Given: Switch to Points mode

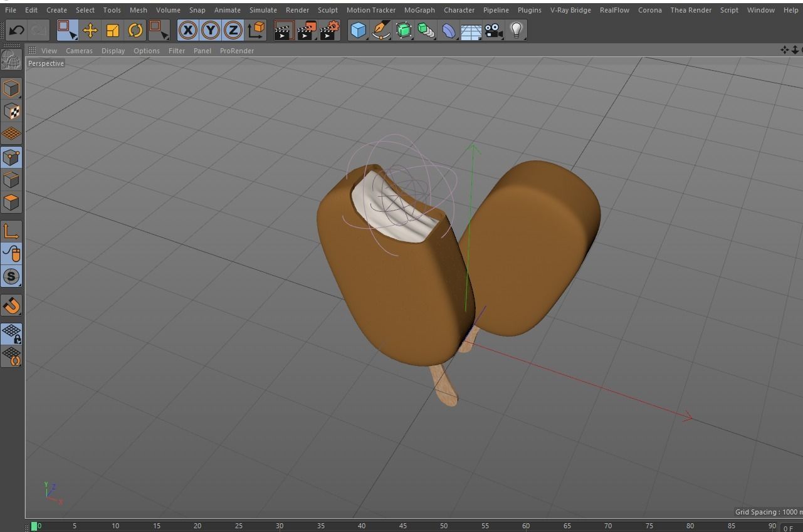Looking at the screenshot, I should (11, 157).
